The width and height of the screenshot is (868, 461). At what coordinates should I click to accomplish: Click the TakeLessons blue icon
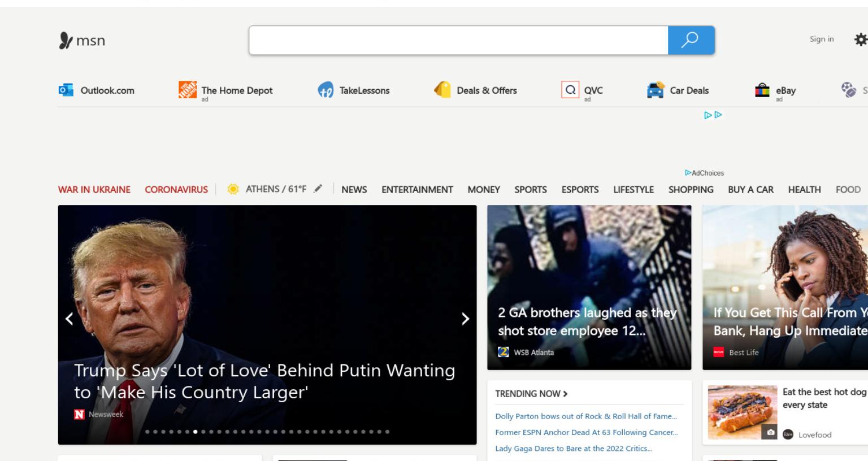pyautogui.click(x=325, y=90)
